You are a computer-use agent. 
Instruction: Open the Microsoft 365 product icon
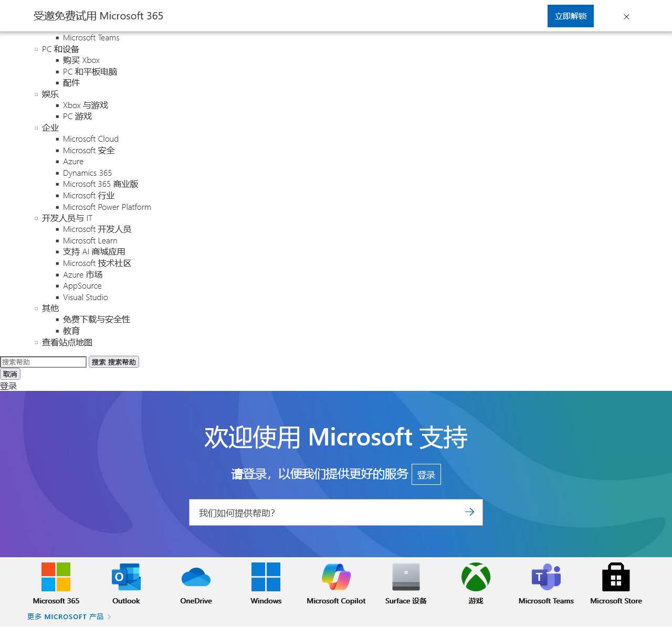pos(56,577)
